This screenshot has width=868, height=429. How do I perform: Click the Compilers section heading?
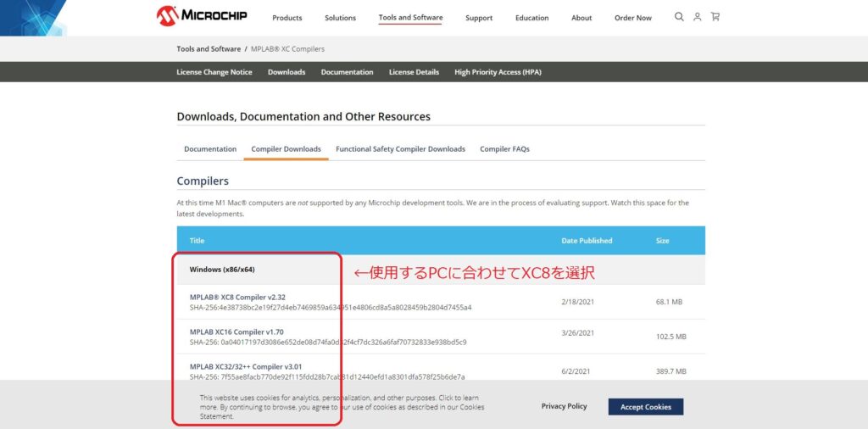tap(203, 181)
